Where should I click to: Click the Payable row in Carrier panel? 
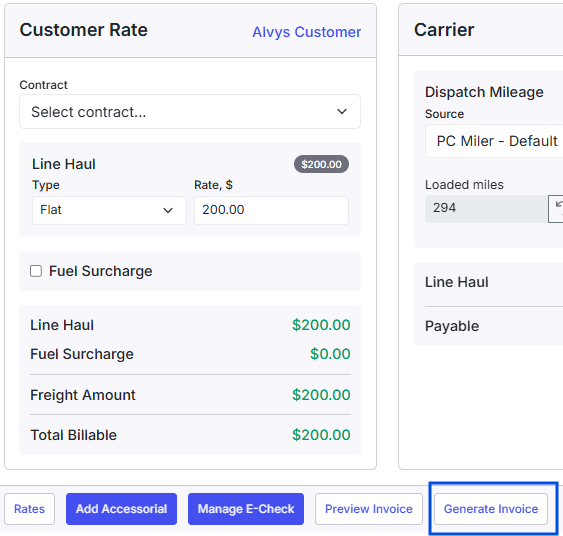(x=494, y=326)
